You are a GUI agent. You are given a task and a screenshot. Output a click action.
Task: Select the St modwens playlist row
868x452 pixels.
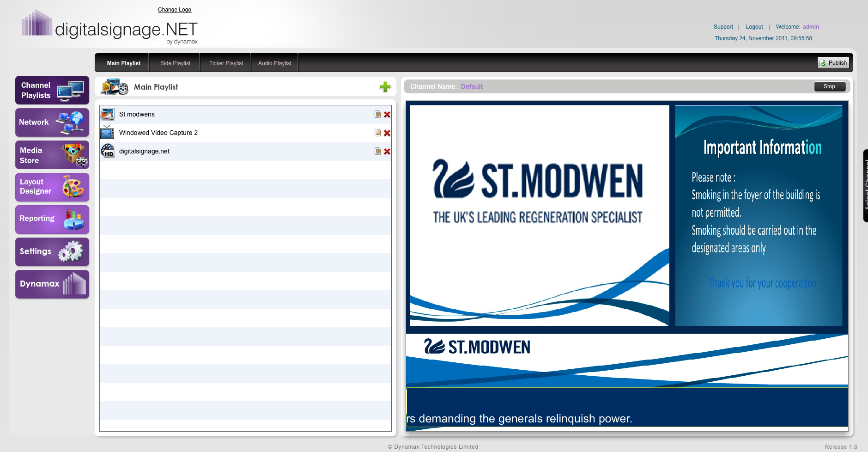(x=245, y=114)
